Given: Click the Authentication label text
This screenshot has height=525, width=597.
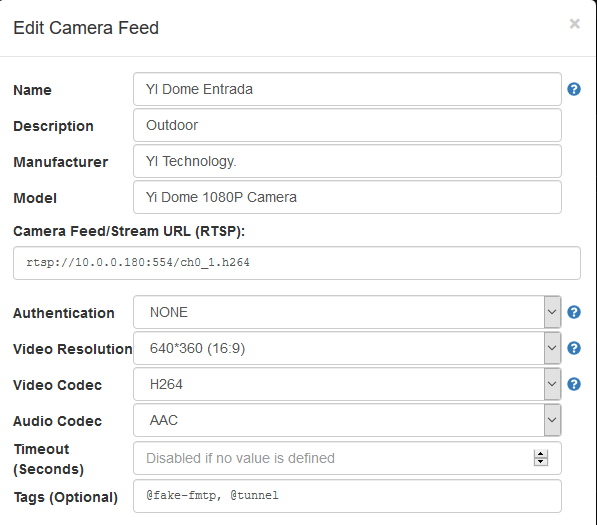Looking at the screenshot, I should (x=64, y=313).
